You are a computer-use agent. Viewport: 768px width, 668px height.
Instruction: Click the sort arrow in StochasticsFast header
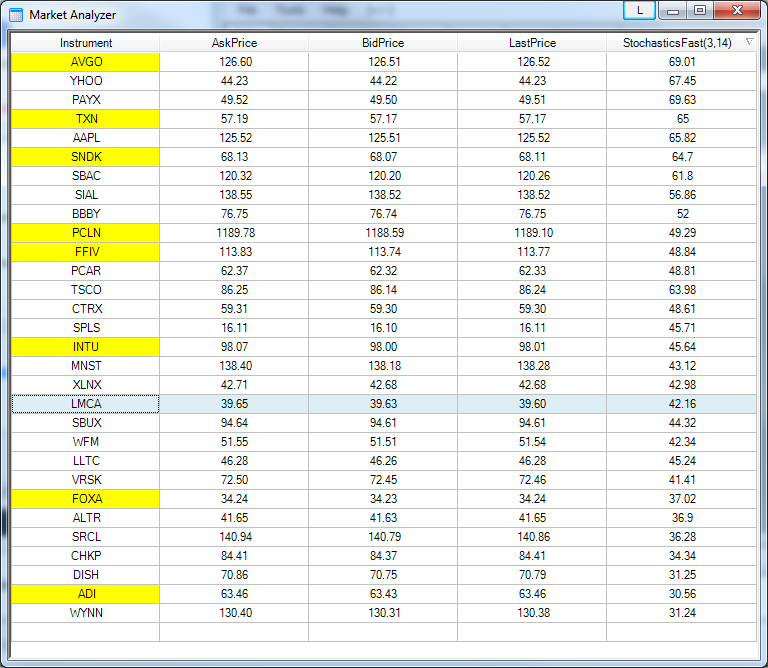tap(749, 42)
